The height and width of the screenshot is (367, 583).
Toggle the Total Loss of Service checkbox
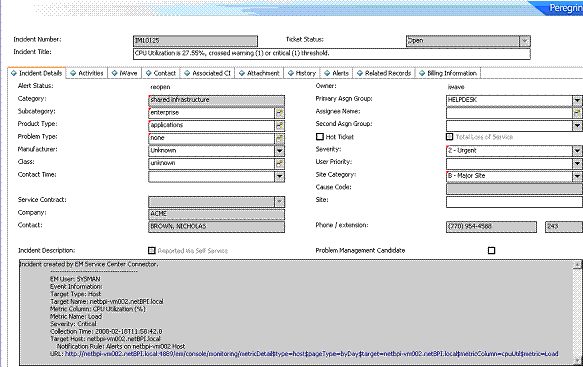click(x=450, y=137)
